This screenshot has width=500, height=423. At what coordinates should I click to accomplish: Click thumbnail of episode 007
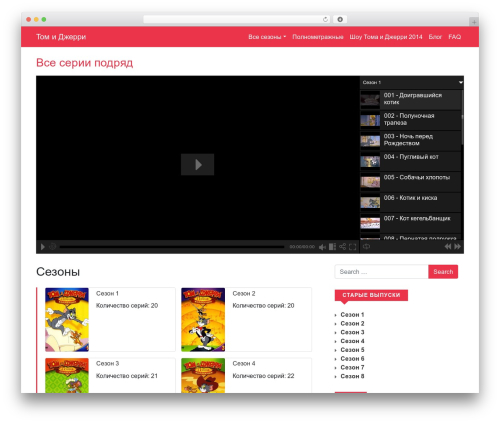click(x=370, y=223)
